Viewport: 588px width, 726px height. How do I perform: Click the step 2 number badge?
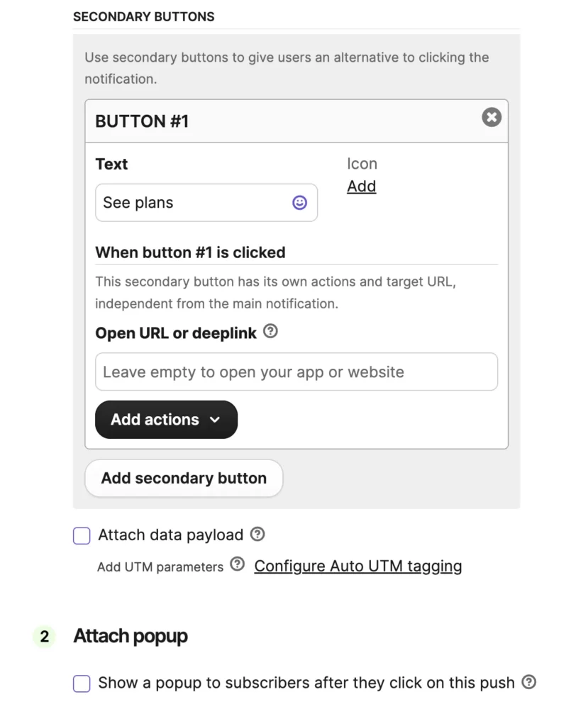[44, 637]
